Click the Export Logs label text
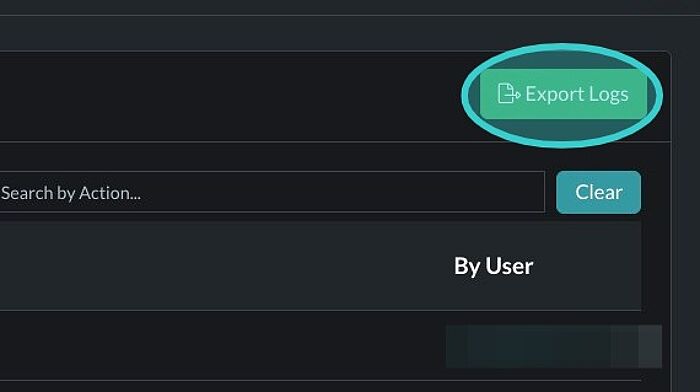 (x=577, y=94)
